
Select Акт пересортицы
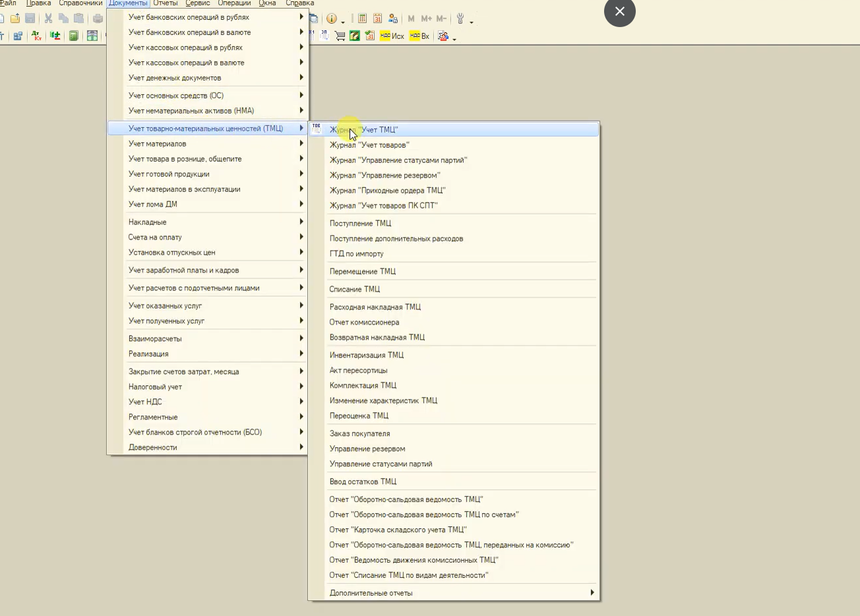coord(454,371)
